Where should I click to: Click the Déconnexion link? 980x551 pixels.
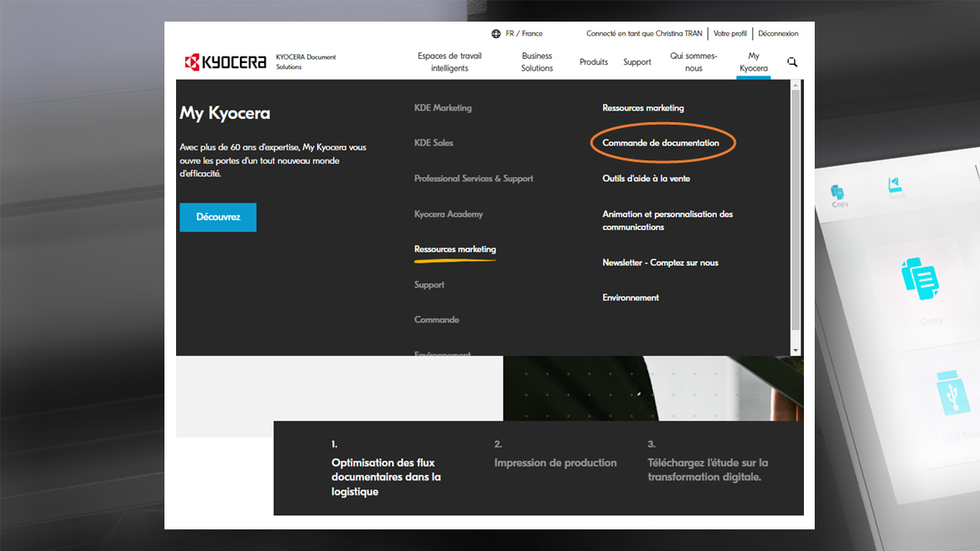coord(778,34)
